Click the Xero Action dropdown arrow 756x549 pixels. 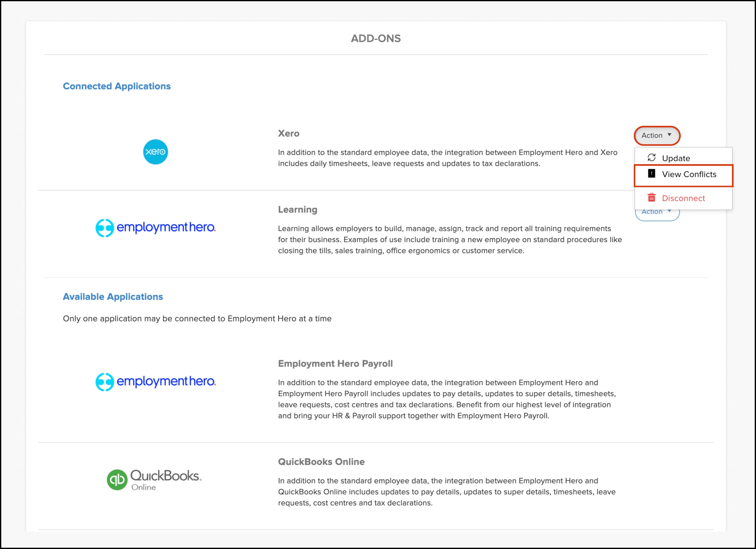tap(669, 135)
